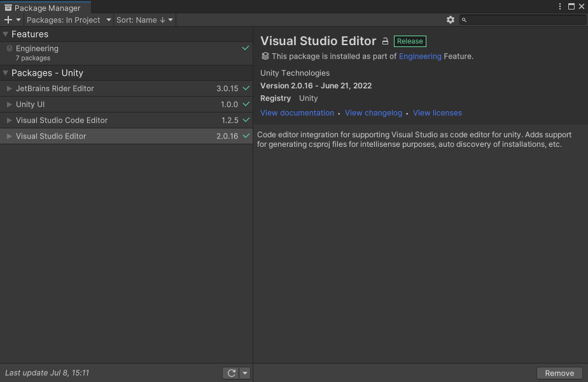Click the Visual Studio Editor 2.0.16 checkmark
The width and height of the screenshot is (588, 382).
(246, 136)
